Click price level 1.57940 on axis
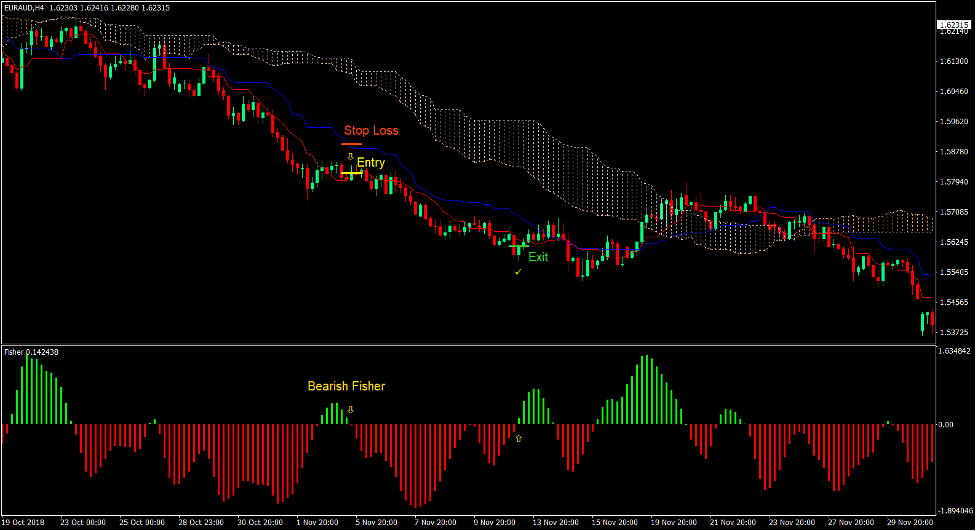977x531 pixels. click(954, 182)
